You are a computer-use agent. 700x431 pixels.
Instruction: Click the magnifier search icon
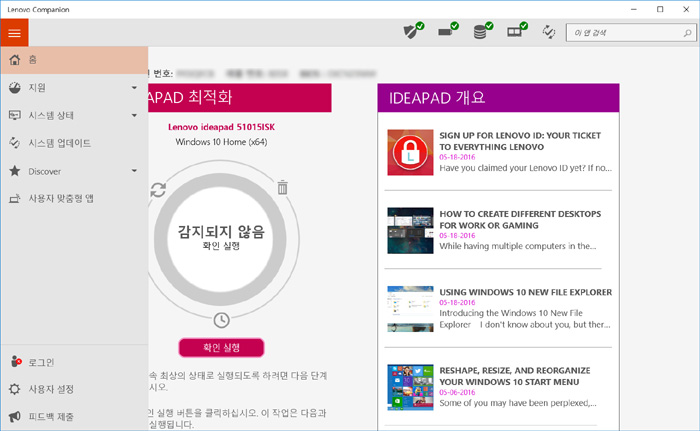(688, 33)
